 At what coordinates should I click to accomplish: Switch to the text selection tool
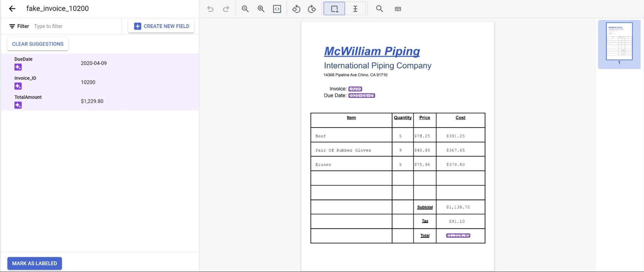pos(355,9)
